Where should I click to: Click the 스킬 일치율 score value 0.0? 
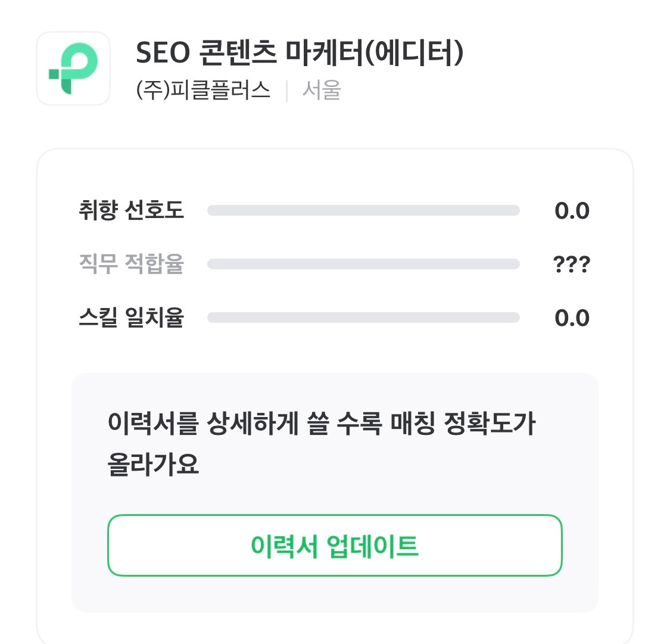point(572,318)
